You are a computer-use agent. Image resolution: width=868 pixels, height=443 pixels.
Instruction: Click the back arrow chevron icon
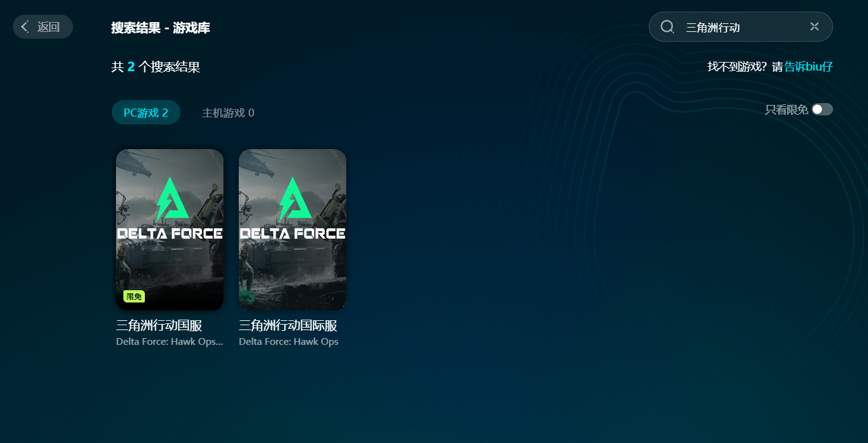[x=25, y=27]
